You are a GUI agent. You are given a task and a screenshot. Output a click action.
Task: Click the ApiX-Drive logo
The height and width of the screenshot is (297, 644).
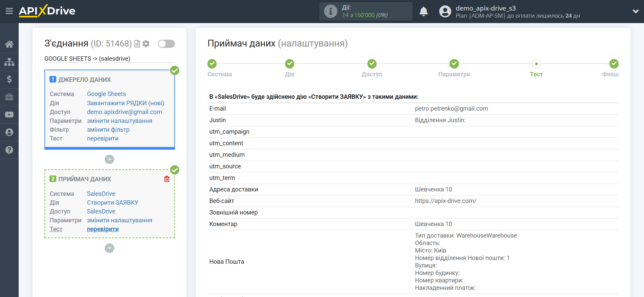(47, 11)
